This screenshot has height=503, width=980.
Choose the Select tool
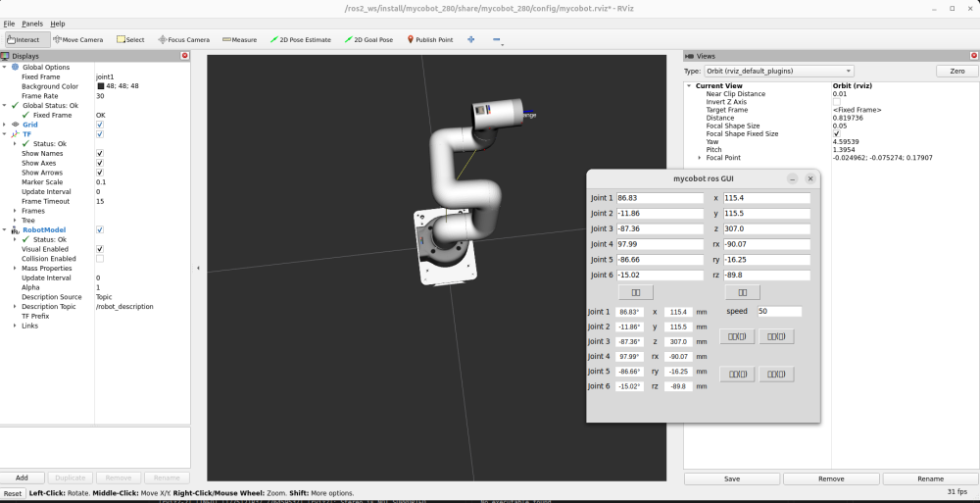pos(130,39)
